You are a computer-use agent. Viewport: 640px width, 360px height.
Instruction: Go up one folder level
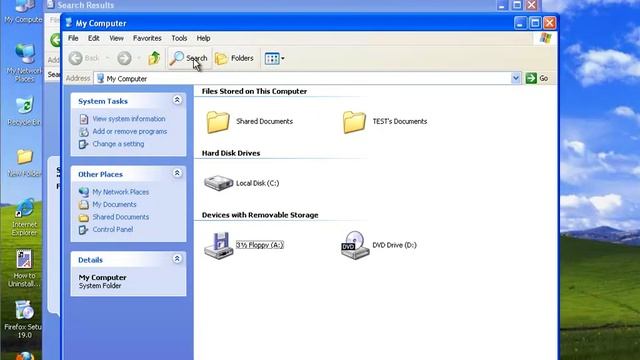pos(154,58)
